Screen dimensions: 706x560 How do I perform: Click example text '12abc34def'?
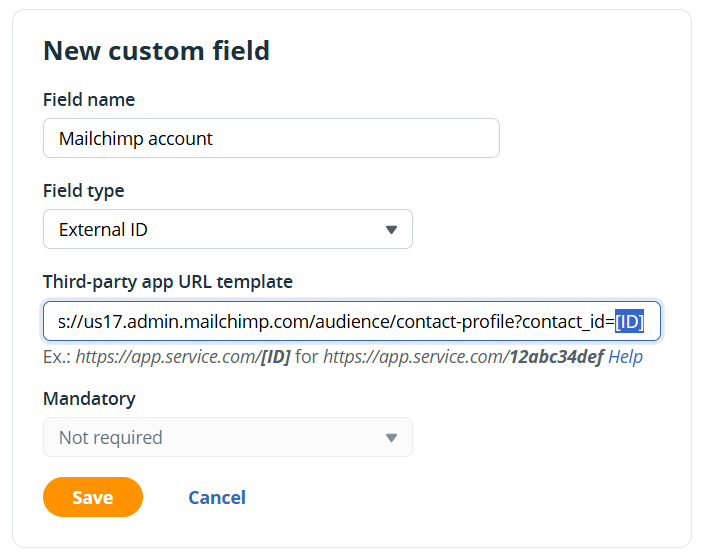[556, 357]
